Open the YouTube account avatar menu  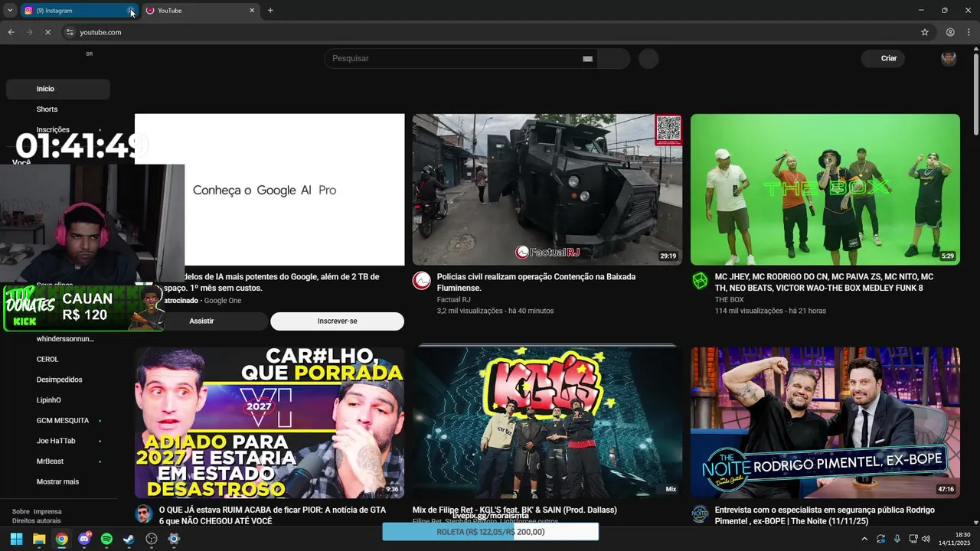(949, 58)
